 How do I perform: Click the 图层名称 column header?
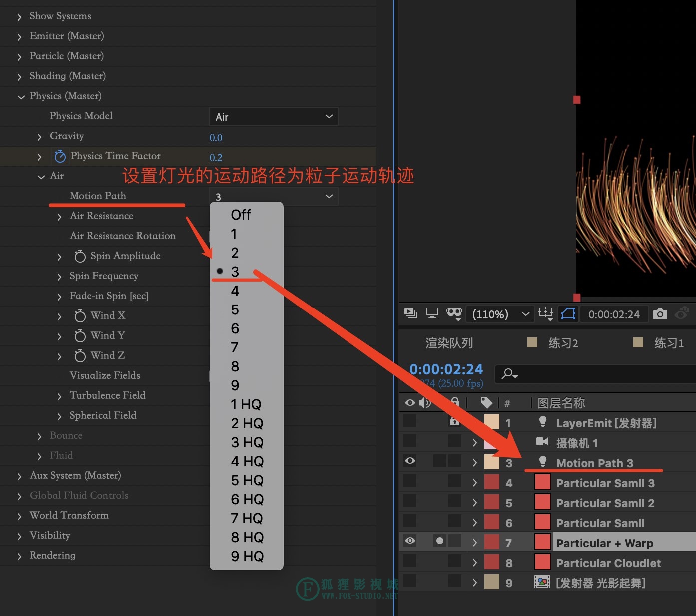(x=561, y=403)
